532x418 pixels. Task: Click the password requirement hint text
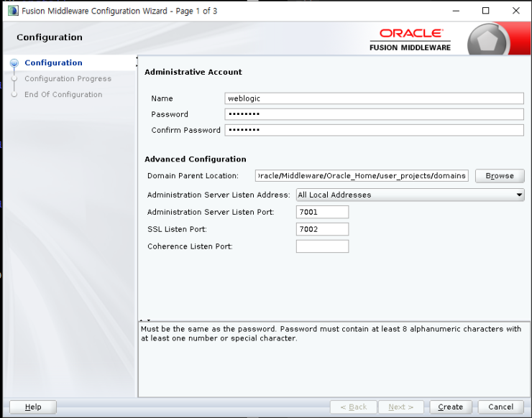pyautogui.click(x=331, y=333)
